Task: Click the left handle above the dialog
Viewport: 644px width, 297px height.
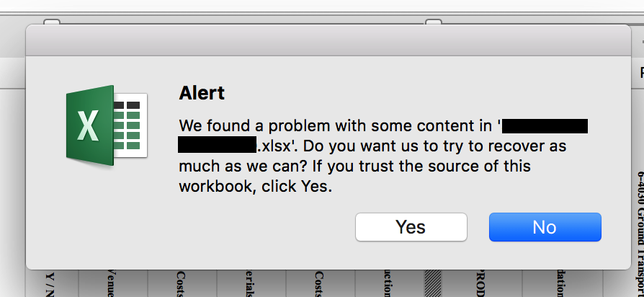Action: (52, 22)
